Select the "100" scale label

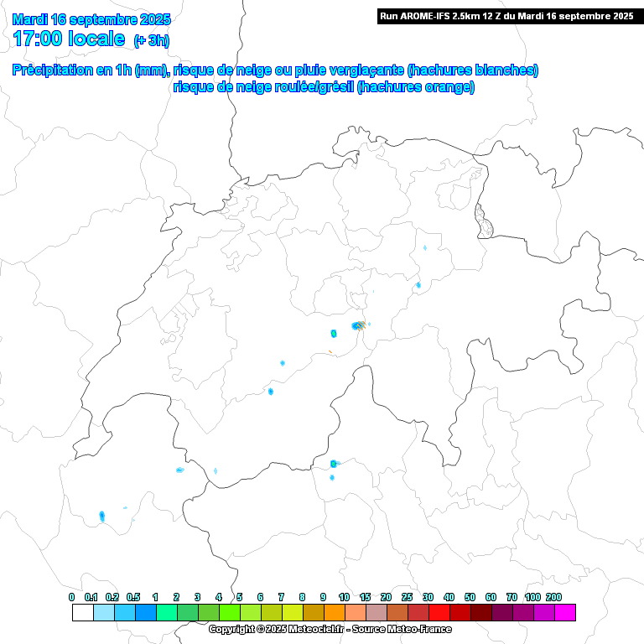click(x=532, y=597)
